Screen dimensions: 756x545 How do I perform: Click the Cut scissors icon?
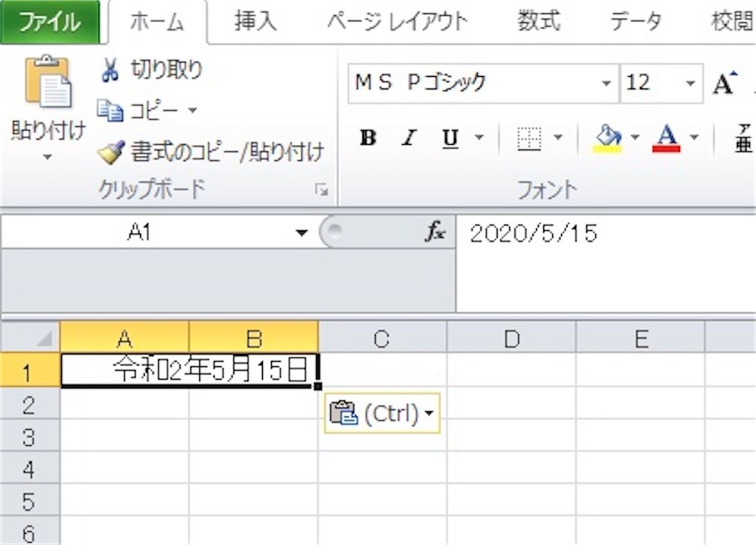click(x=109, y=70)
